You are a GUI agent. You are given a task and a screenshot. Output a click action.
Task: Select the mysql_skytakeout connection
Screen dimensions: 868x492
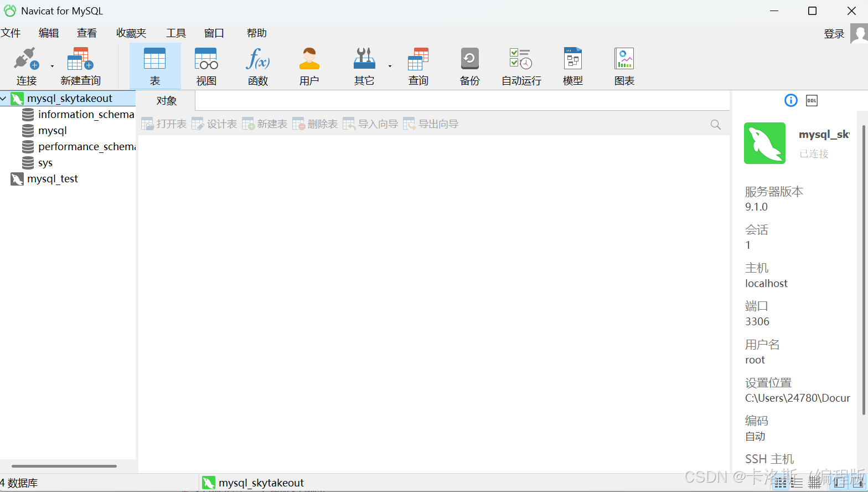tap(69, 99)
